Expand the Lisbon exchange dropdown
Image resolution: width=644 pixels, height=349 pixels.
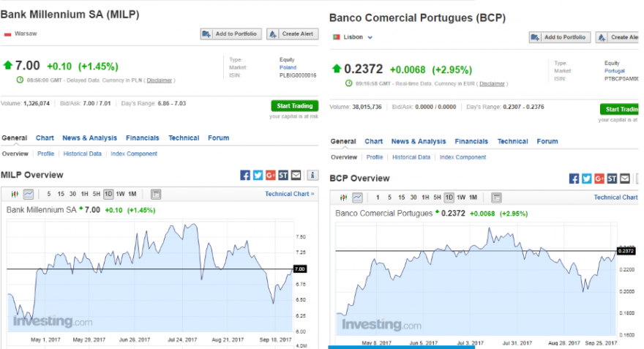pyautogui.click(x=370, y=37)
